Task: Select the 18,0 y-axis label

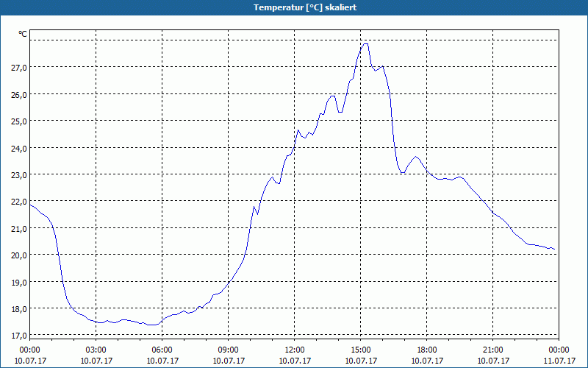Action: pyautogui.click(x=19, y=308)
